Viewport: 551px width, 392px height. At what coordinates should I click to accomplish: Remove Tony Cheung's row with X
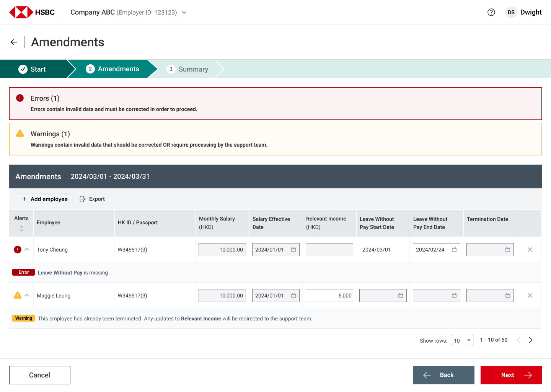tap(530, 250)
